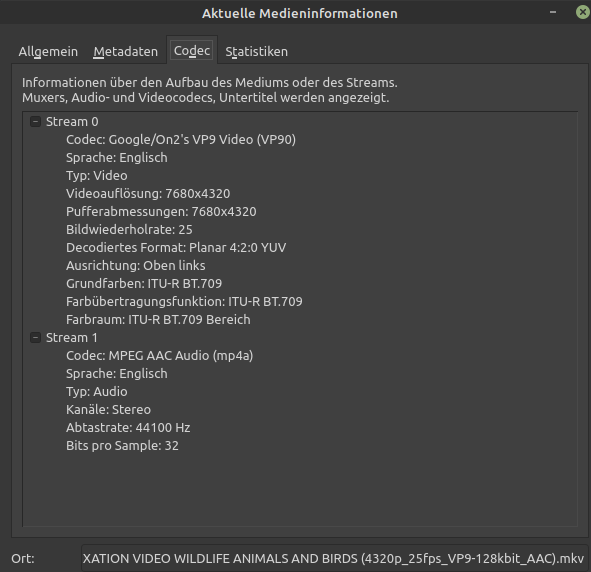The height and width of the screenshot is (572, 591).
Task: Close the media information dialog
Action: (x=583, y=12)
